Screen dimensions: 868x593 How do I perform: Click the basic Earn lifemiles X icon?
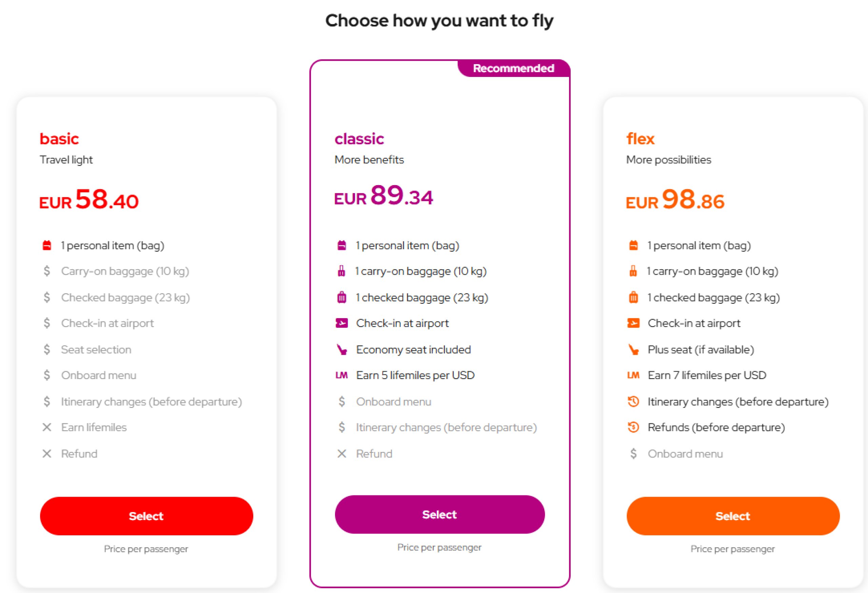coord(47,427)
